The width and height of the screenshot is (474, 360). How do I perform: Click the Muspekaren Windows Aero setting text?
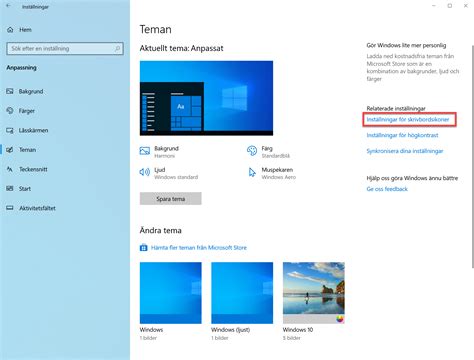click(x=279, y=173)
